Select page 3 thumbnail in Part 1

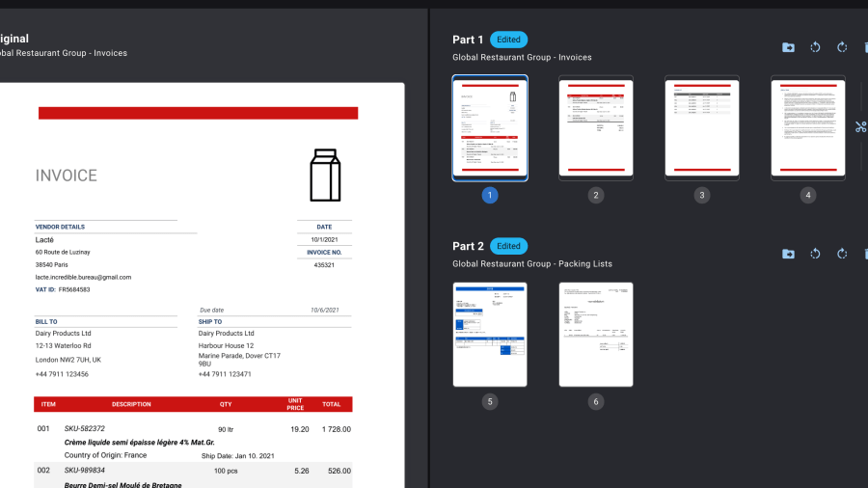702,127
